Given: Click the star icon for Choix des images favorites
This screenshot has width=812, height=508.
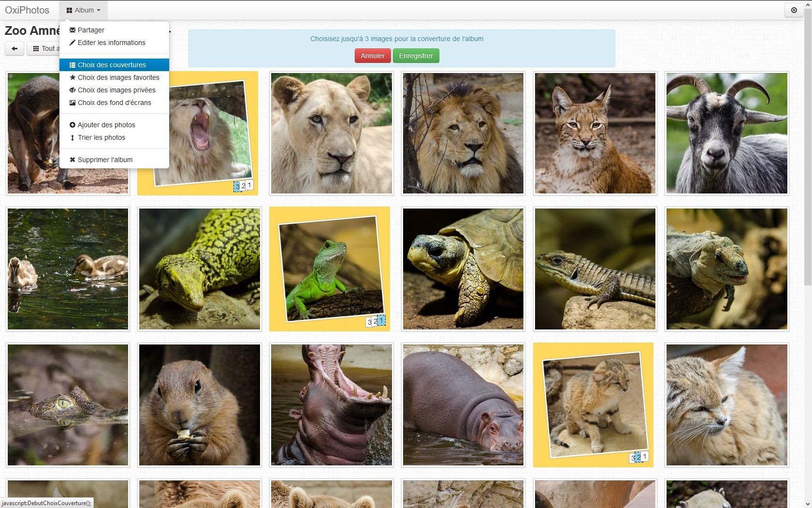Looking at the screenshot, I should click(72, 77).
